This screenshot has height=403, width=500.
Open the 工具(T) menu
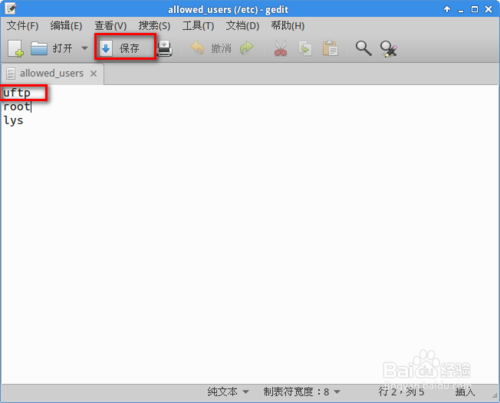pyautogui.click(x=198, y=26)
